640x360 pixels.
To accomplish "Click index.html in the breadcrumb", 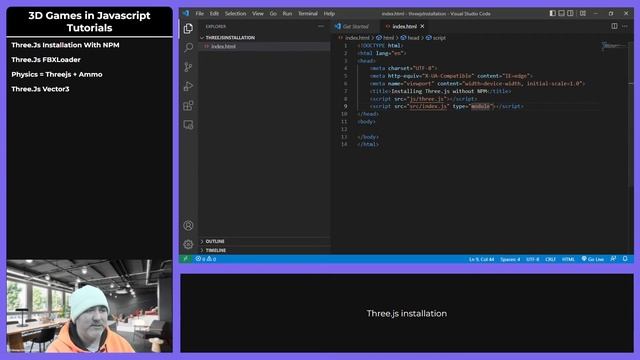I will [x=357, y=38].
